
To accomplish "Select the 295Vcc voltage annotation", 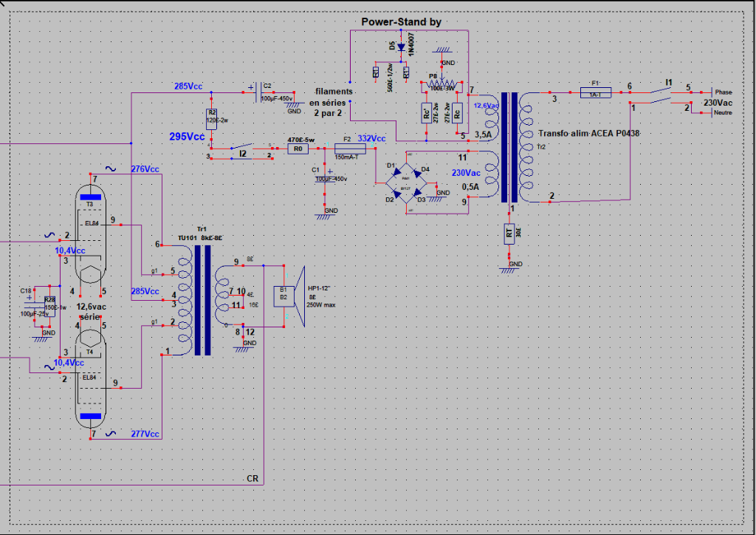I will [186, 137].
